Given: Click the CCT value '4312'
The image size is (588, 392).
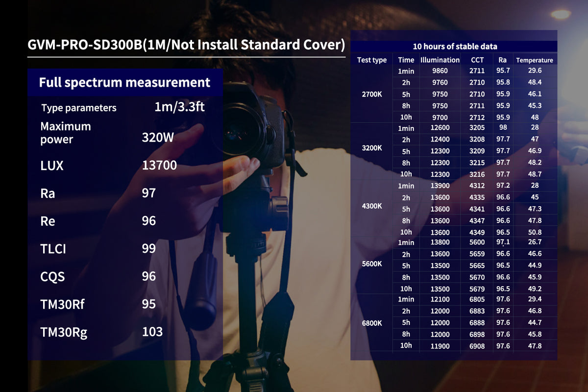Looking at the screenshot, I should [x=477, y=186].
